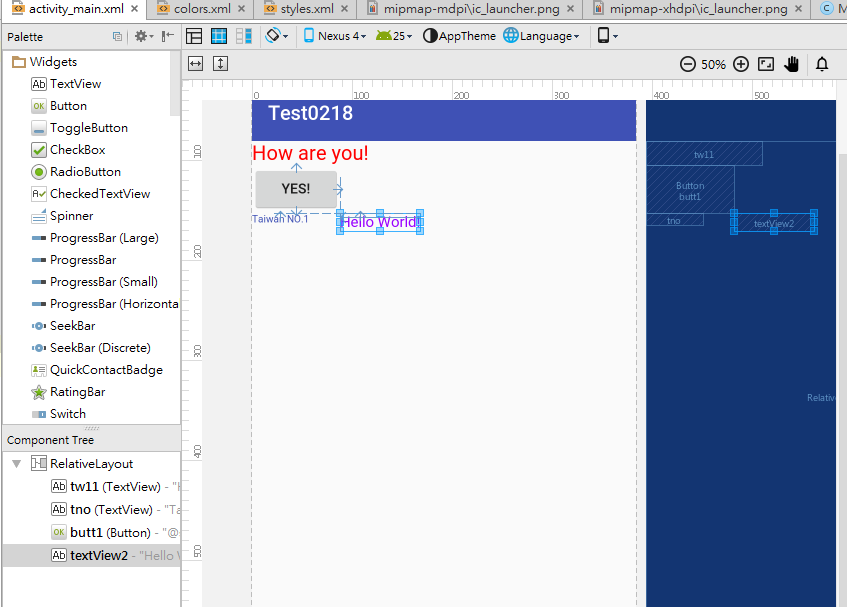Viewport: 847px width, 607px height.
Task: Show the Blueprint view only icon
Action: tap(219, 36)
